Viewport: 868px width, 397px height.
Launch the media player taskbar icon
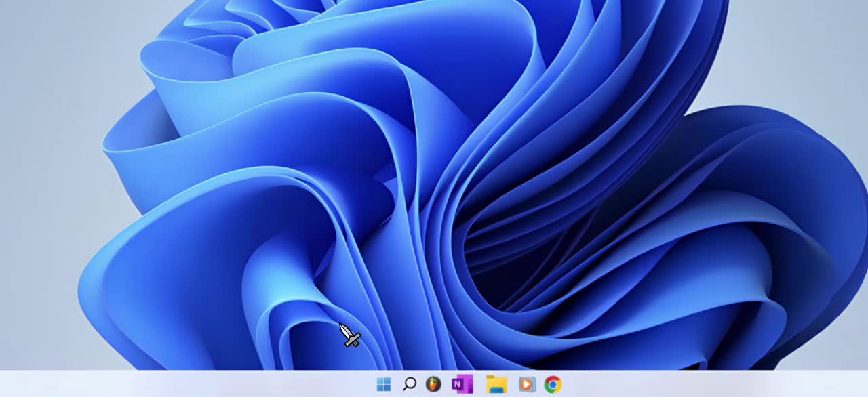point(527,385)
